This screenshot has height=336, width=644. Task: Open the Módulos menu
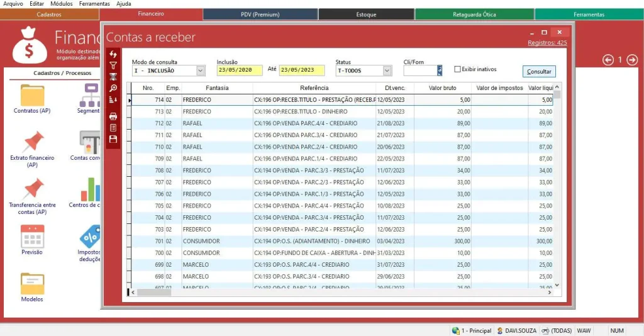[61, 4]
